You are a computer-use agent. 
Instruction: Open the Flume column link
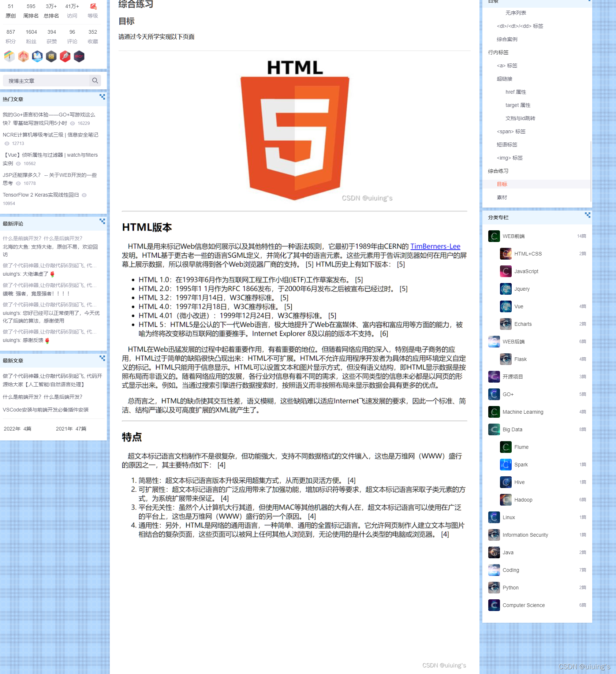coord(521,447)
